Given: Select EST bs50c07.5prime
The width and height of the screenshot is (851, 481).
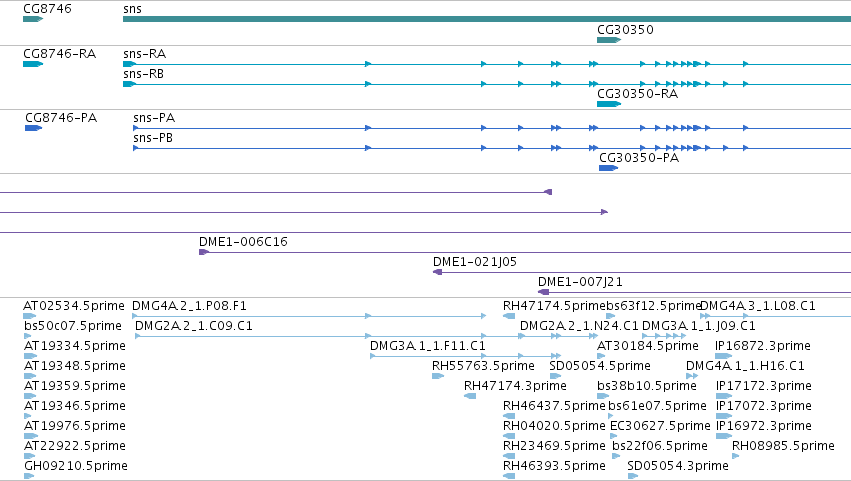Looking at the screenshot, I should pyautogui.click(x=28, y=336).
